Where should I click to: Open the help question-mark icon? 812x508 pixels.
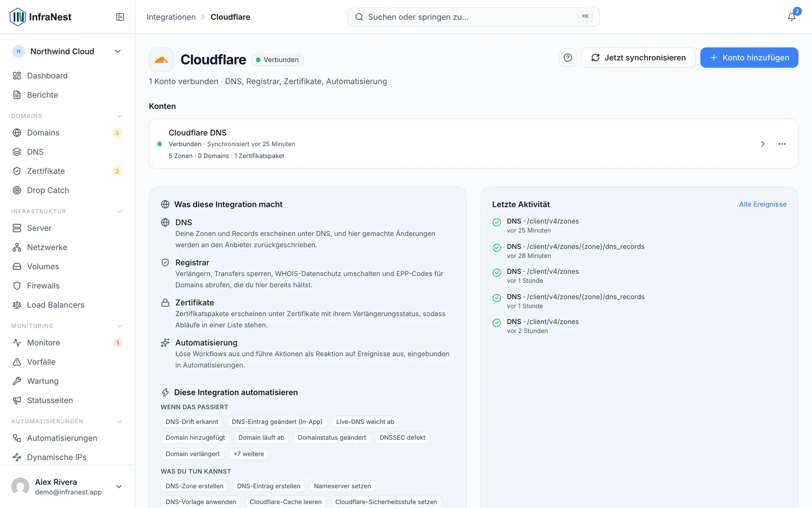click(x=568, y=58)
